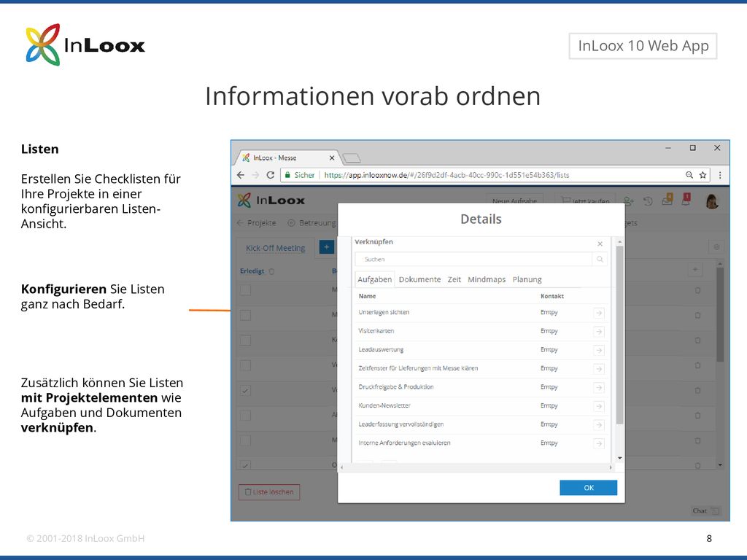Open the notifications bell with red badge
747x560 pixels.
pyautogui.click(x=686, y=200)
